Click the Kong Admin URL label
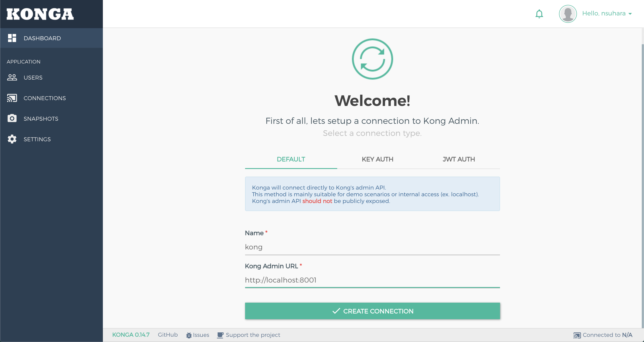This screenshot has width=644, height=342. pyautogui.click(x=271, y=266)
